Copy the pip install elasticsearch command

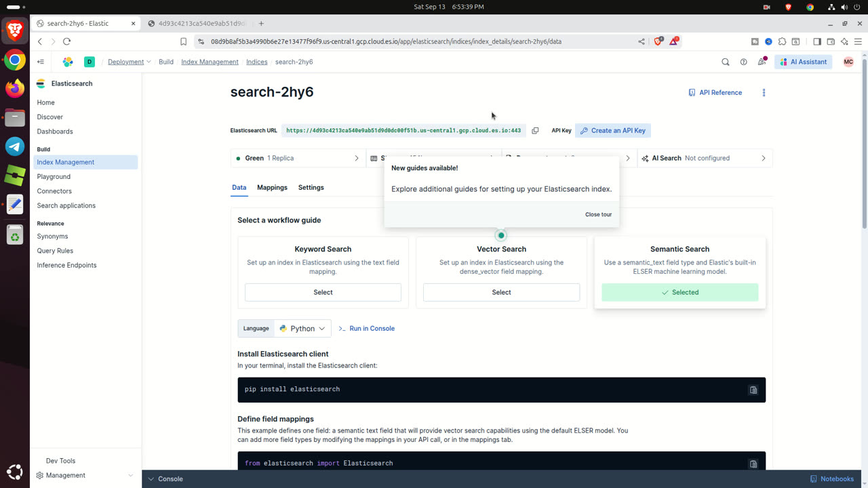753,390
